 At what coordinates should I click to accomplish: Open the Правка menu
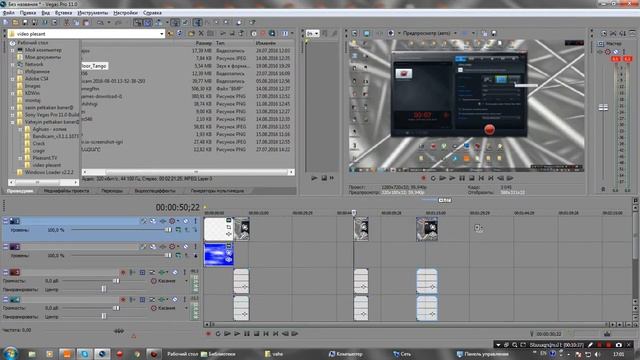(x=27, y=13)
